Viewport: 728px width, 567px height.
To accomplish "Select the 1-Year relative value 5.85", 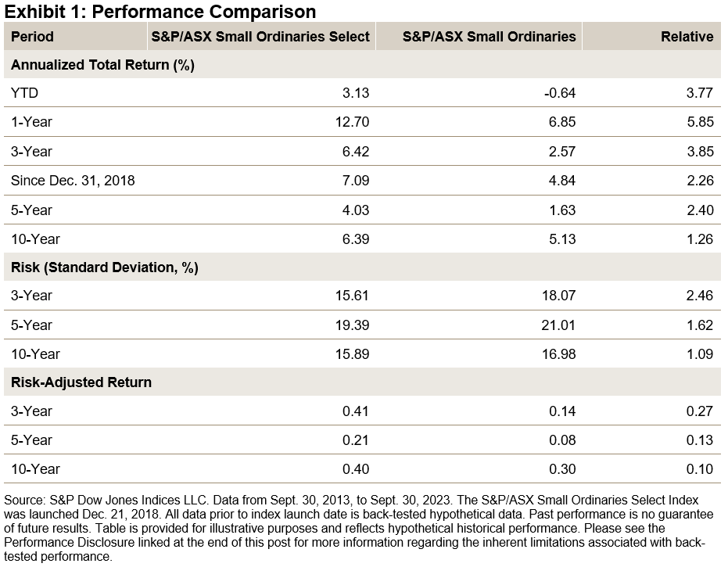I will pyautogui.click(x=699, y=123).
